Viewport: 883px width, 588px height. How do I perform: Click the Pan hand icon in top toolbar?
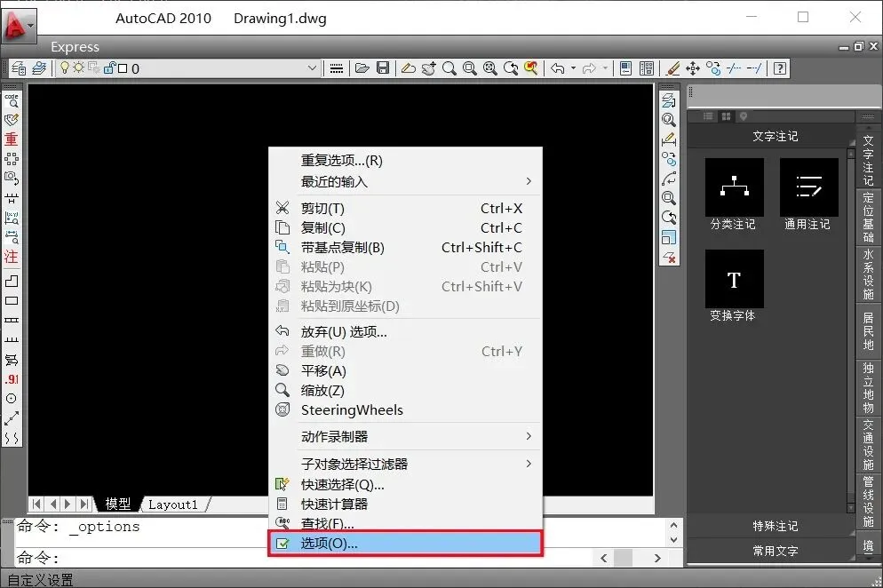428,68
